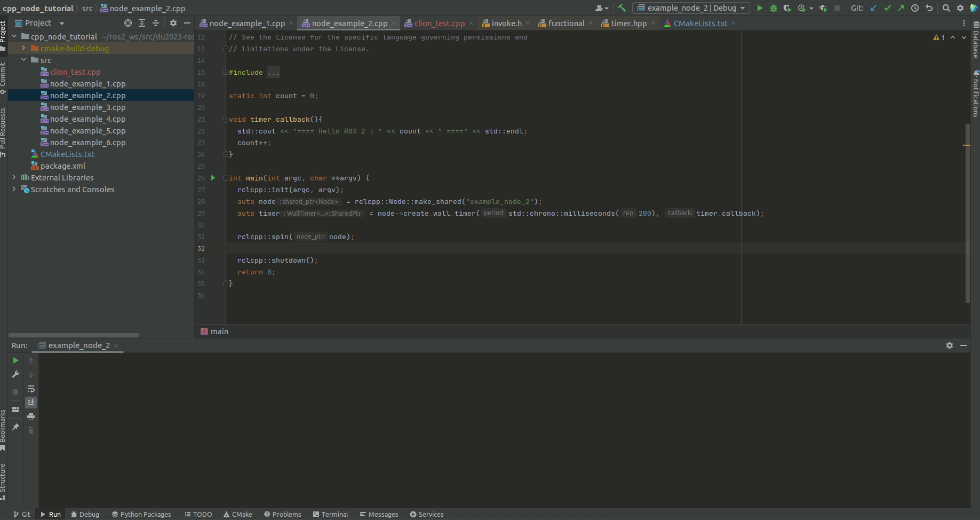This screenshot has height=520, width=980.
Task: Toggle Notifications sidebar on right edge
Action: (976, 93)
